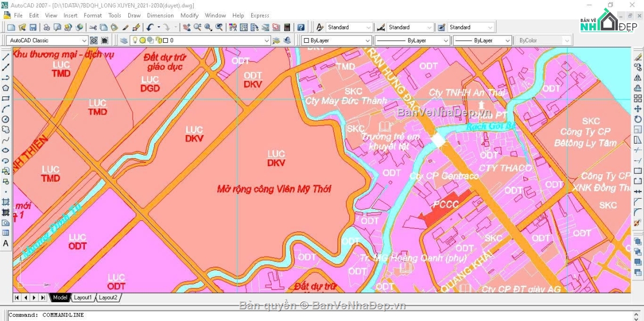Select the Circle draw tool
Image resolution: width=644 pixels, height=321 pixels.
point(6,119)
